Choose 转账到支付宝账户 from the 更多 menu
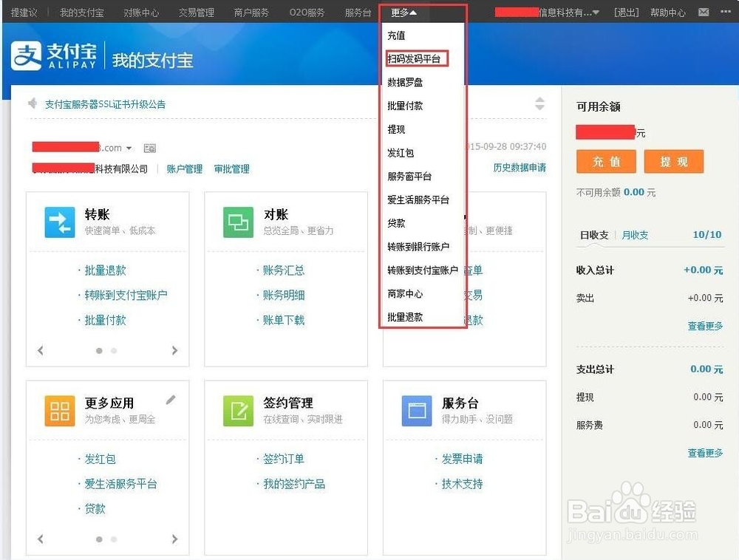 (422, 270)
